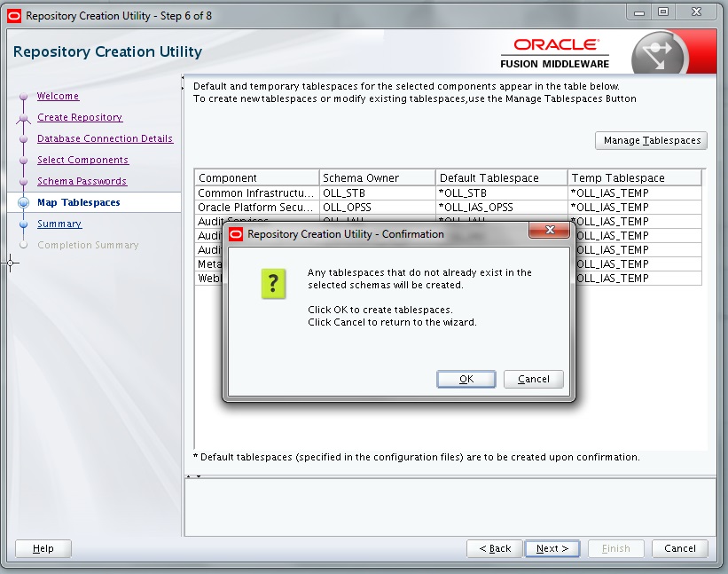
Task: Proceed with the Next button
Action: pyautogui.click(x=552, y=548)
